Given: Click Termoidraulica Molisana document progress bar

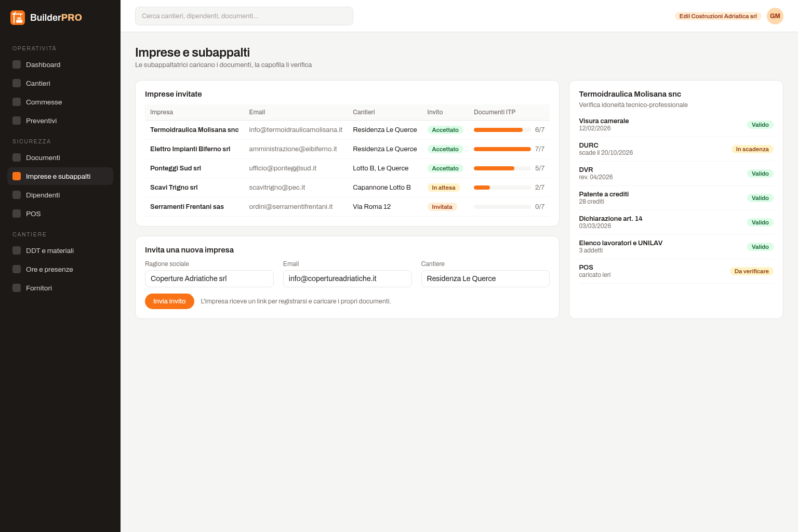Looking at the screenshot, I should point(502,130).
